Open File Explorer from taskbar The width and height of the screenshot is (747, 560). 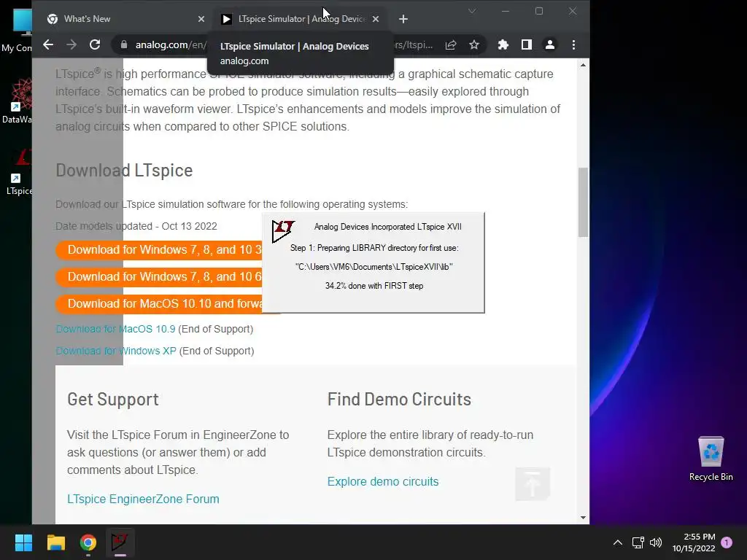coord(55,542)
